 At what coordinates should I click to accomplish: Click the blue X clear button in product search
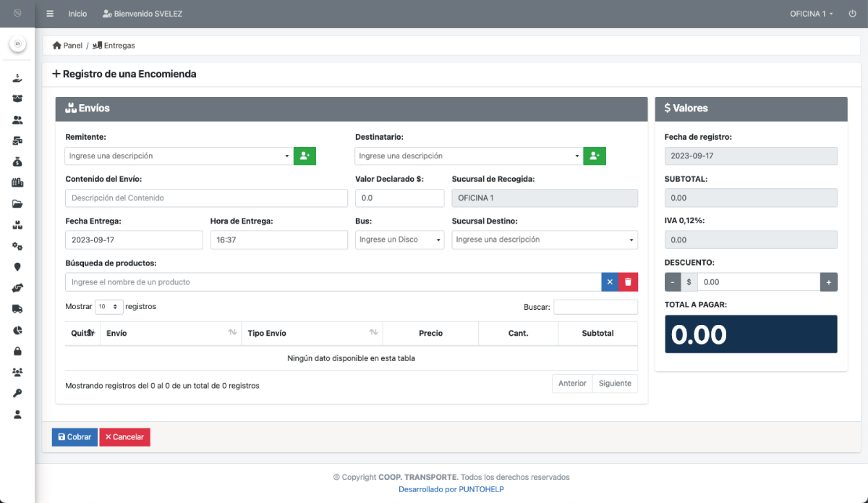click(x=610, y=282)
